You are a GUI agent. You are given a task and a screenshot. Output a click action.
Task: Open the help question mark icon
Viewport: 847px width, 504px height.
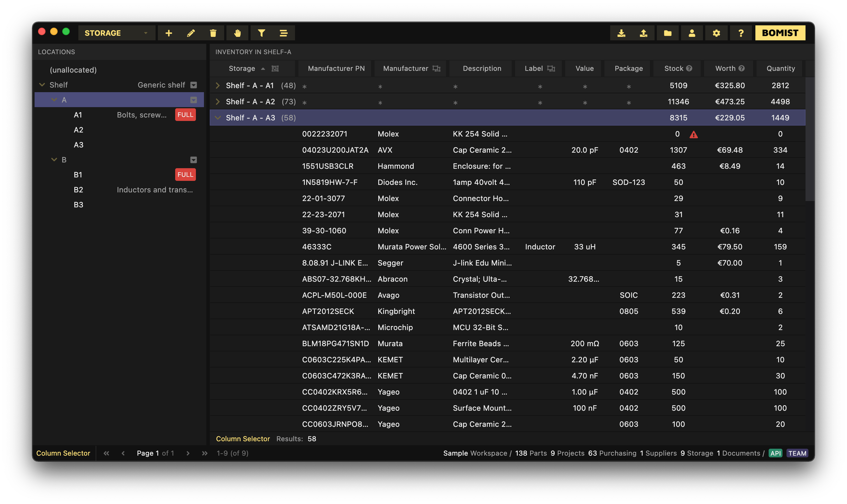741,33
